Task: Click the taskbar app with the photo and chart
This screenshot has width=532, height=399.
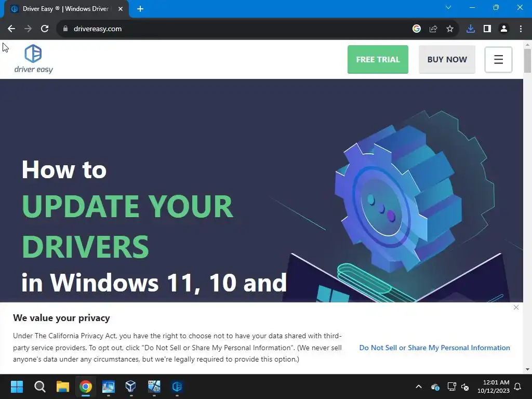Action: [x=154, y=387]
